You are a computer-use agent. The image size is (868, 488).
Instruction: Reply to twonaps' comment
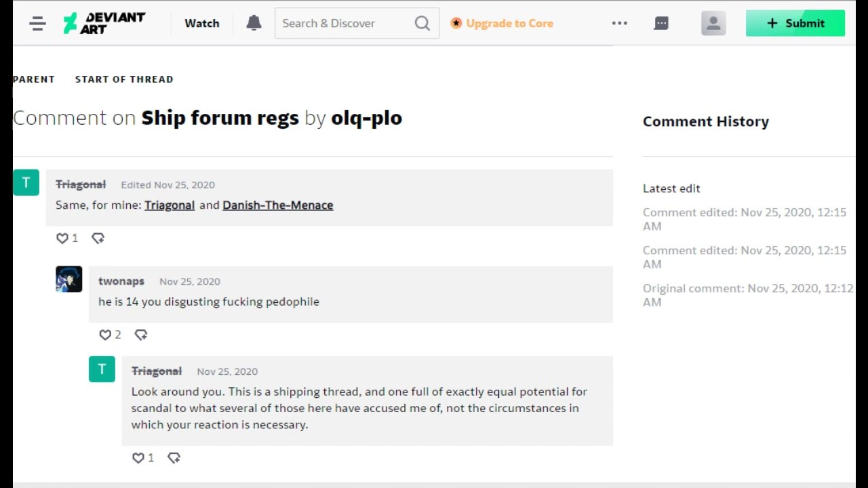(141, 335)
